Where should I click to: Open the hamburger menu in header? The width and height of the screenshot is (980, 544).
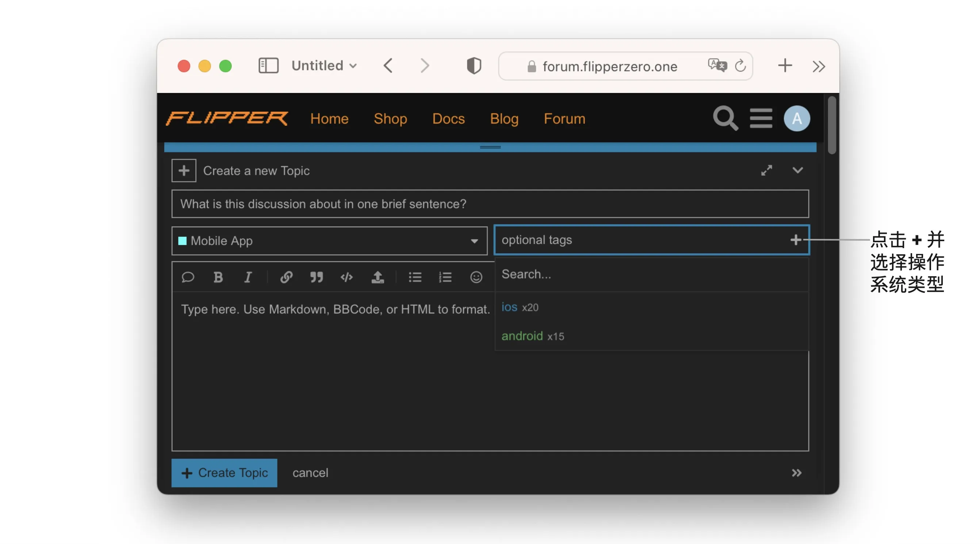pos(761,118)
